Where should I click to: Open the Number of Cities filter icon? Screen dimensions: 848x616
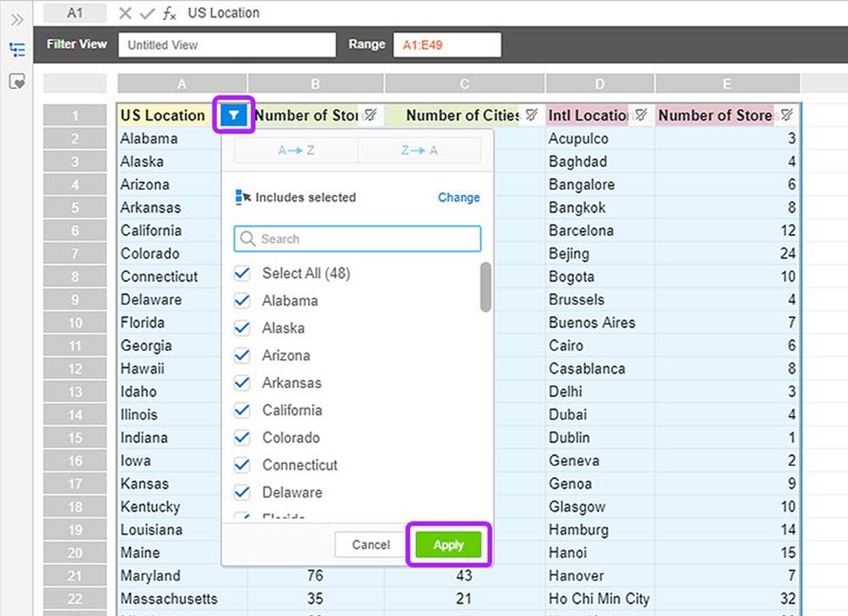click(532, 114)
